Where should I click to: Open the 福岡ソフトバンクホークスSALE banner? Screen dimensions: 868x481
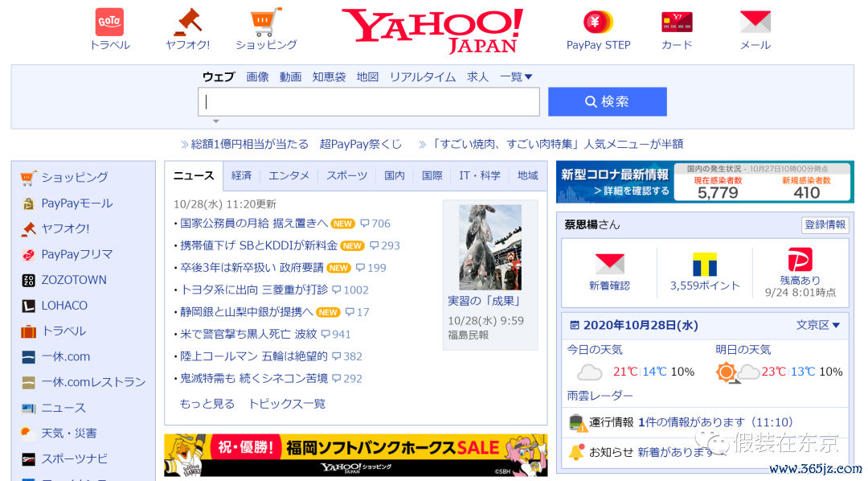coord(356,455)
